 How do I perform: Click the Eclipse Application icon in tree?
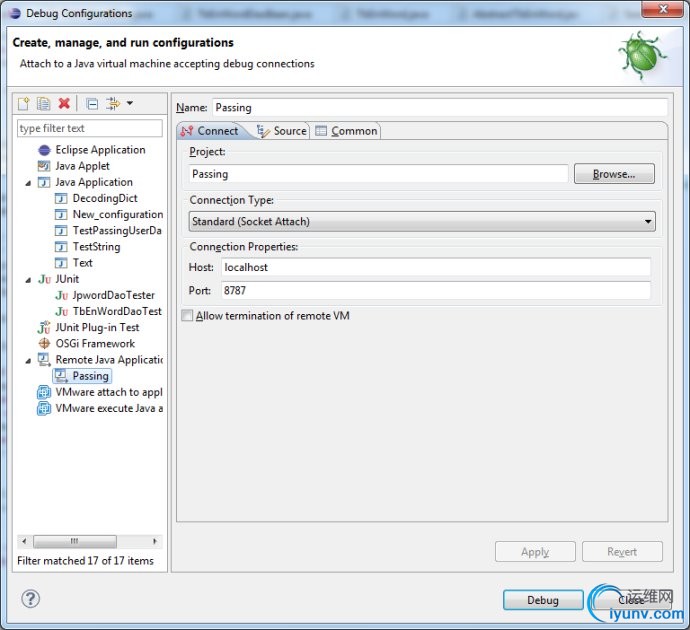(x=44, y=150)
